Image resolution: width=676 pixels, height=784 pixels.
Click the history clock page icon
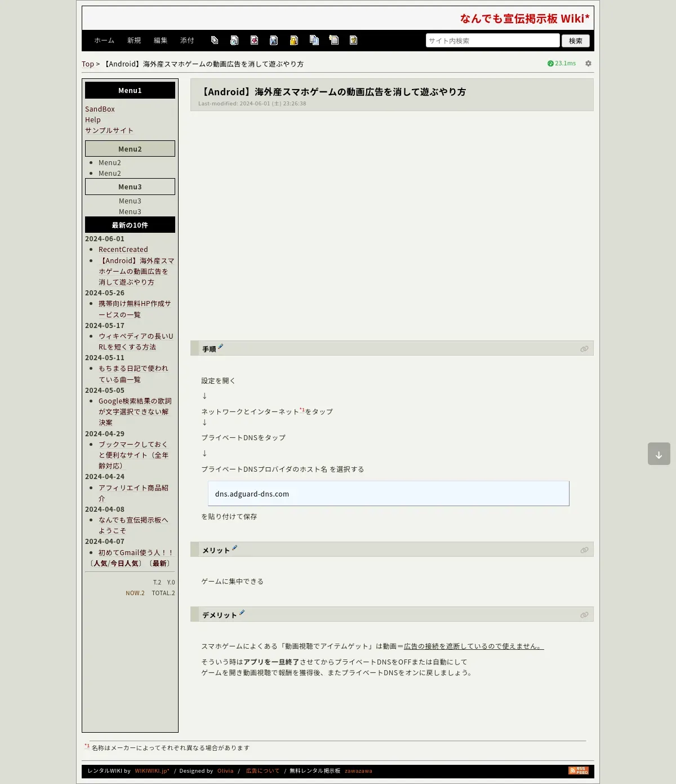click(x=234, y=40)
